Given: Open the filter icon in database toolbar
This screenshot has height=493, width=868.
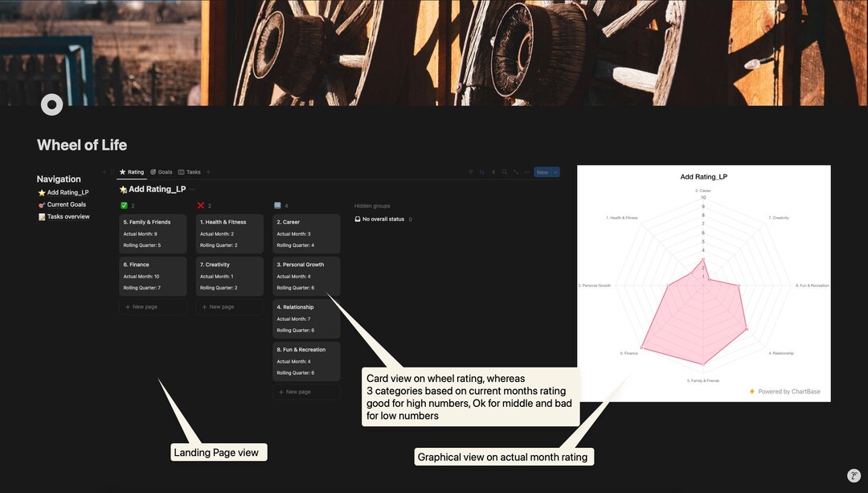Looking at the screenshot, I should pyautogui.click(x=470, y=172).
